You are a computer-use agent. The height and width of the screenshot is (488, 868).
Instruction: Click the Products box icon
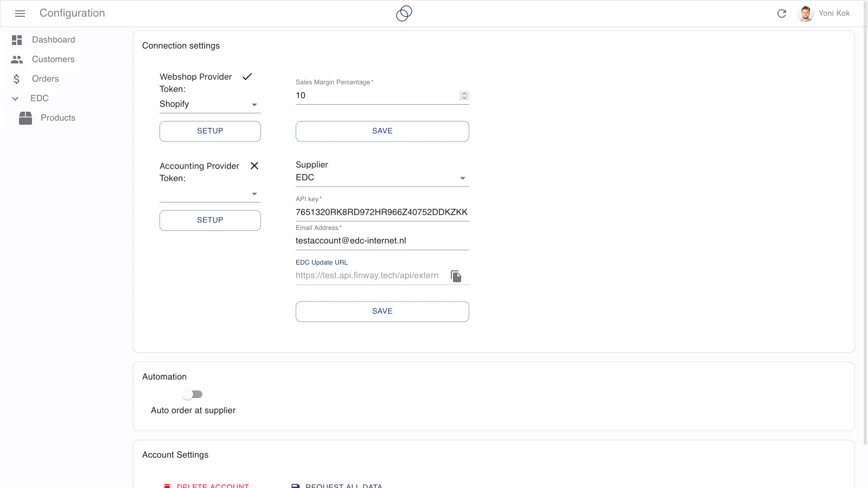[25, 118]
